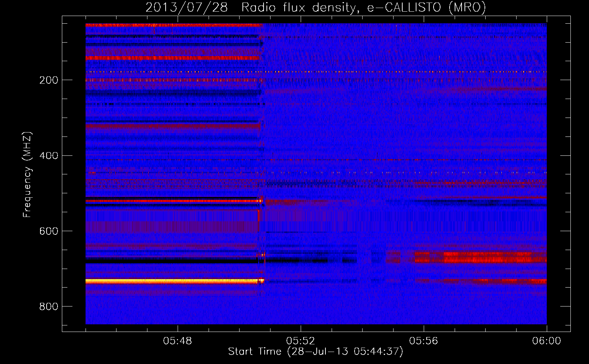Image resolution: width=589 pixels, height=364 pixels.
Task: Click the 400 frequency tick label
Action: pos(49,156)
